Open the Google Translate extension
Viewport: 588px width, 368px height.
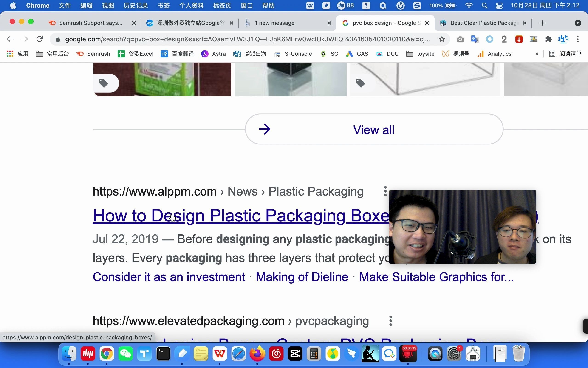[475, 39]
